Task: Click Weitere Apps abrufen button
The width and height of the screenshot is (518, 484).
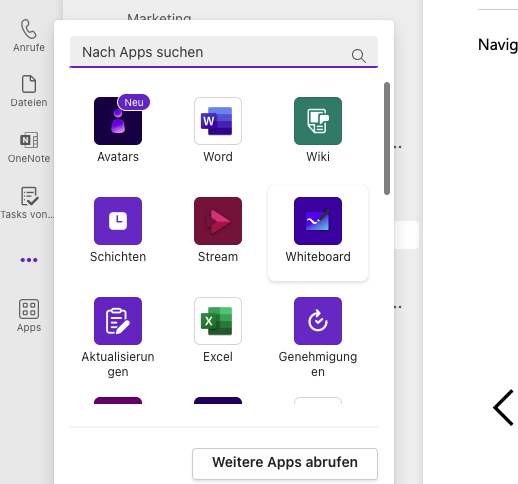Action: coord(285,463)
